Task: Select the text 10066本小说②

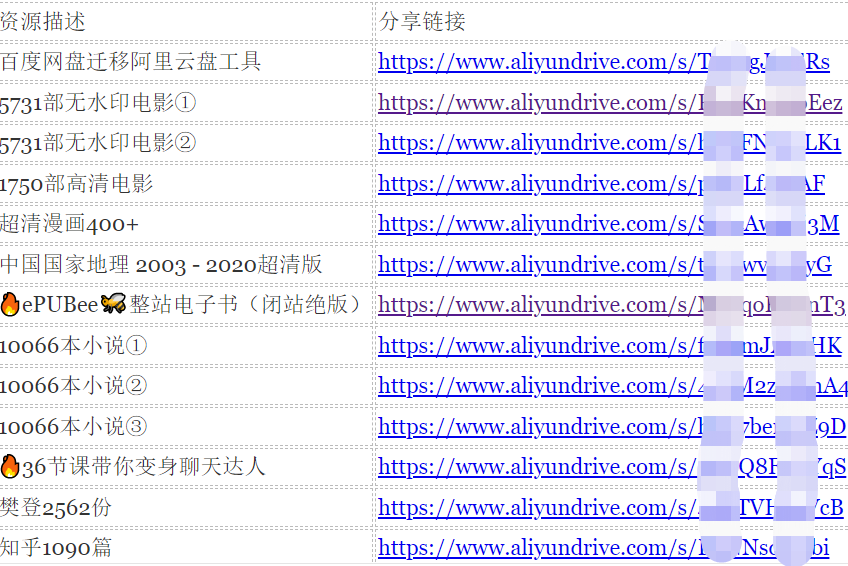Action: pos(74,386)
